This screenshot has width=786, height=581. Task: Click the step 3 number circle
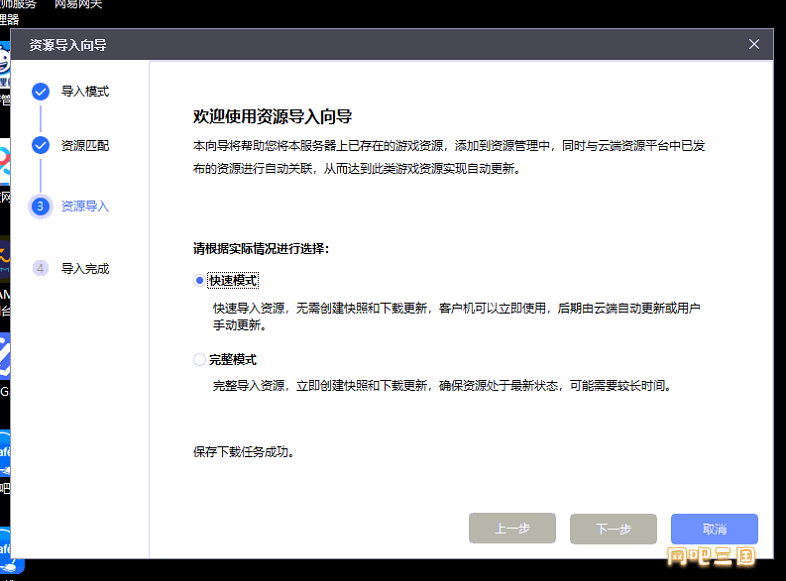tap(40, 207)
